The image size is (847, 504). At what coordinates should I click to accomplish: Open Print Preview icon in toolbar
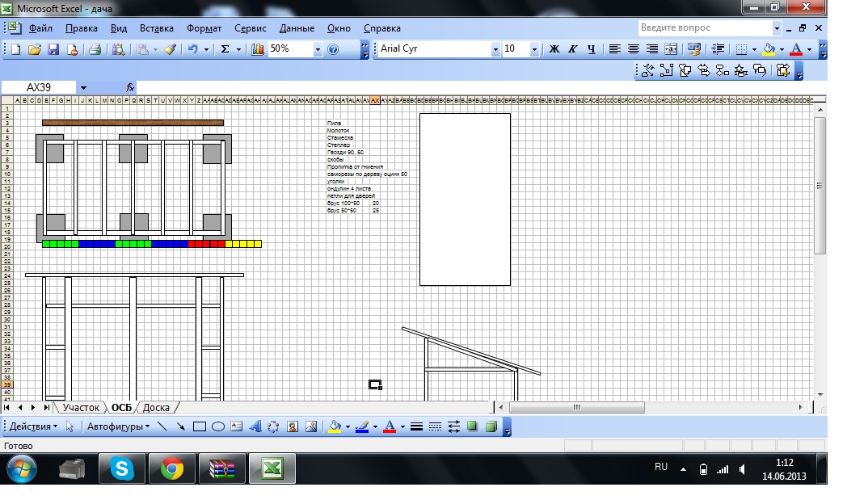point(118,49)
